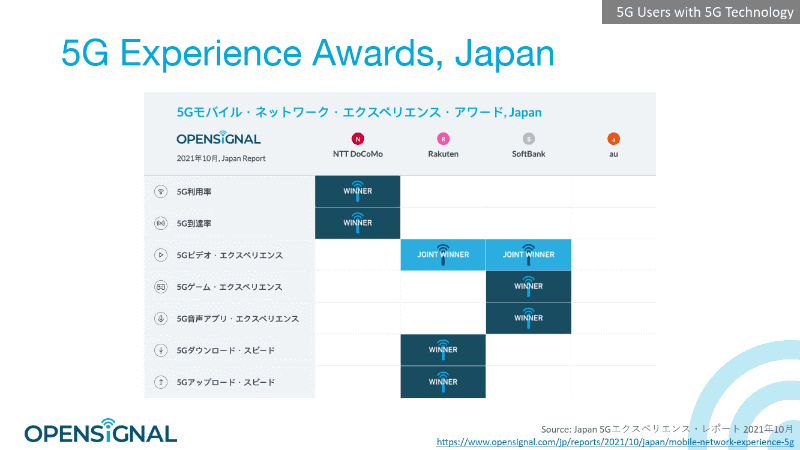The height and width of the screenshot is (450, 800).
Task: Click the 5Gビデオ play row icon
Action: point(161,255)
